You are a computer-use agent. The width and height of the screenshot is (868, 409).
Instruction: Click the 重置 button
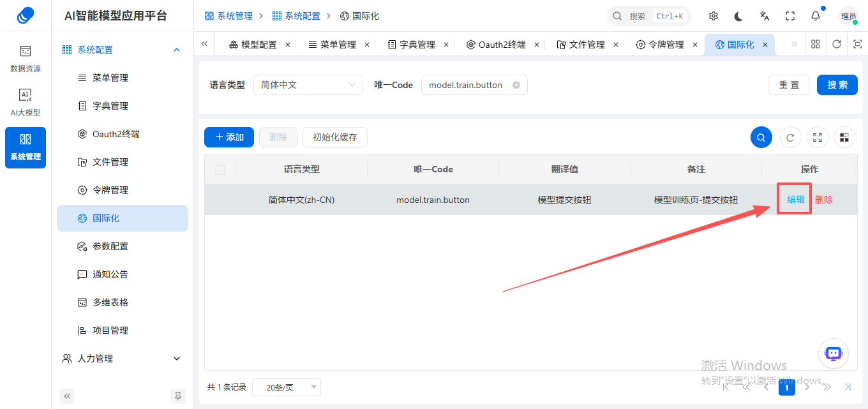point(789,85)
